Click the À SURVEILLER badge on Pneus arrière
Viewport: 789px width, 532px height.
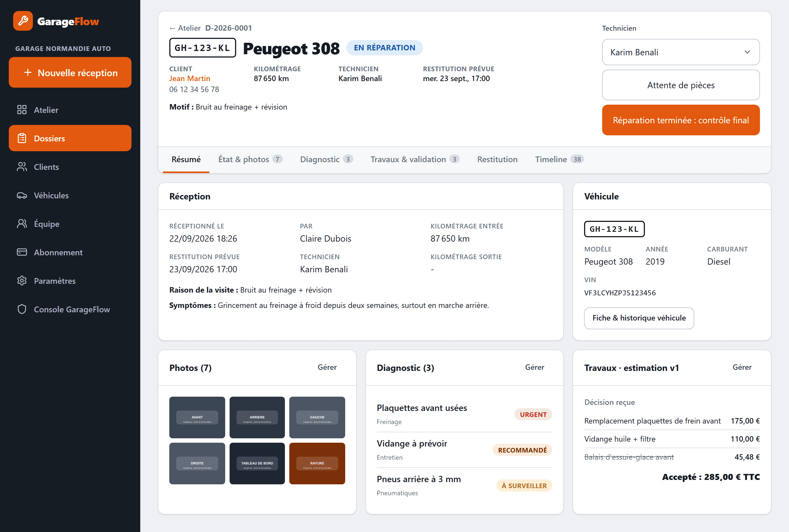(x=524, y=485)
